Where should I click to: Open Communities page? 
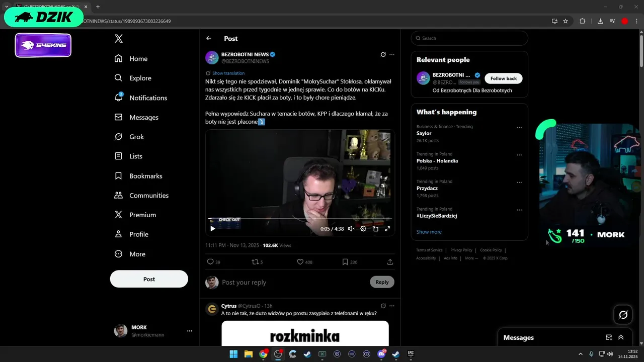pyautogui.click(x=141, y=195)
